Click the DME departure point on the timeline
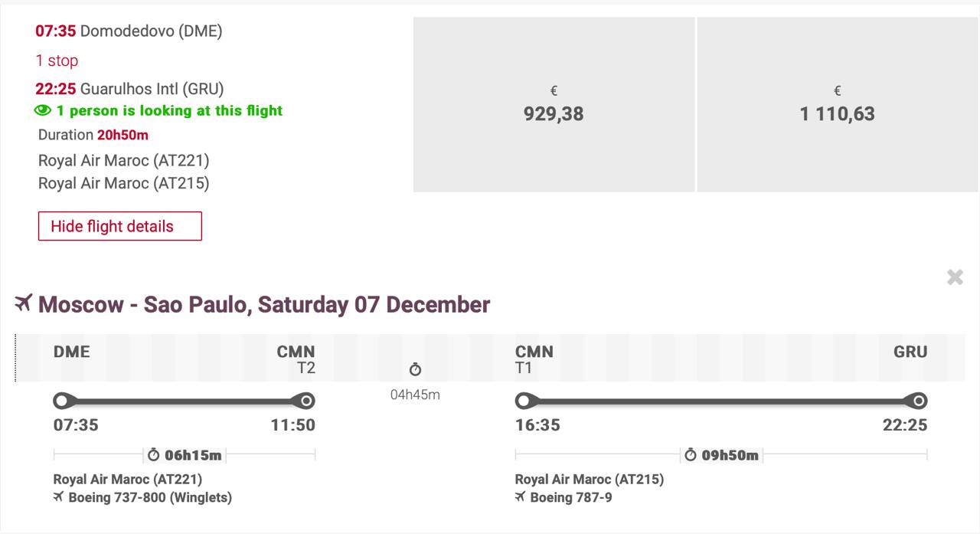The height and width of the screenshot is (534, 980). coord(61,401)
